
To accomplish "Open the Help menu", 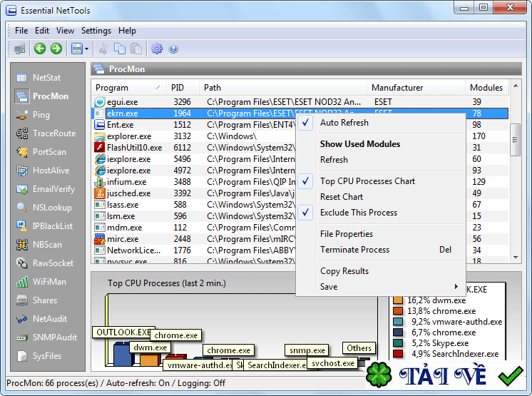I will (x=127, y=31).
